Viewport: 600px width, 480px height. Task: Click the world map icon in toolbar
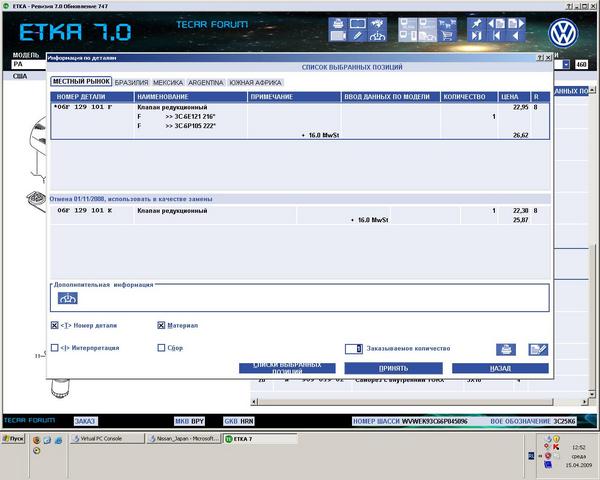point(377,24)
